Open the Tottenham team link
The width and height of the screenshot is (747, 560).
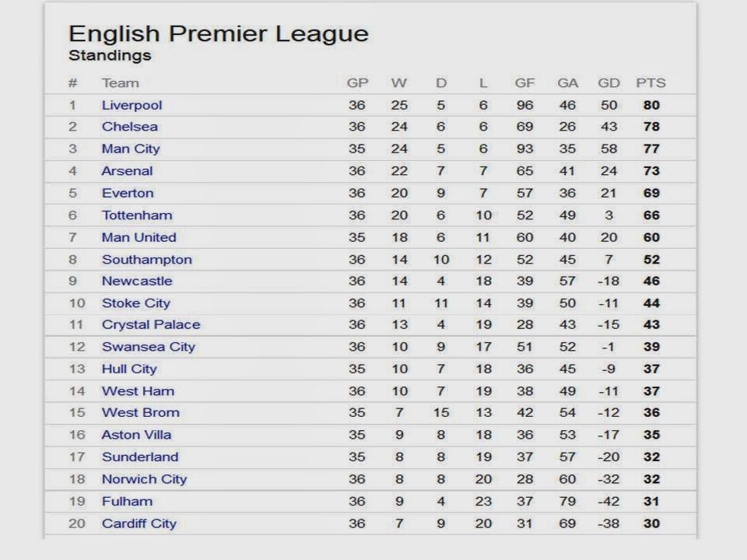[137, 215]
